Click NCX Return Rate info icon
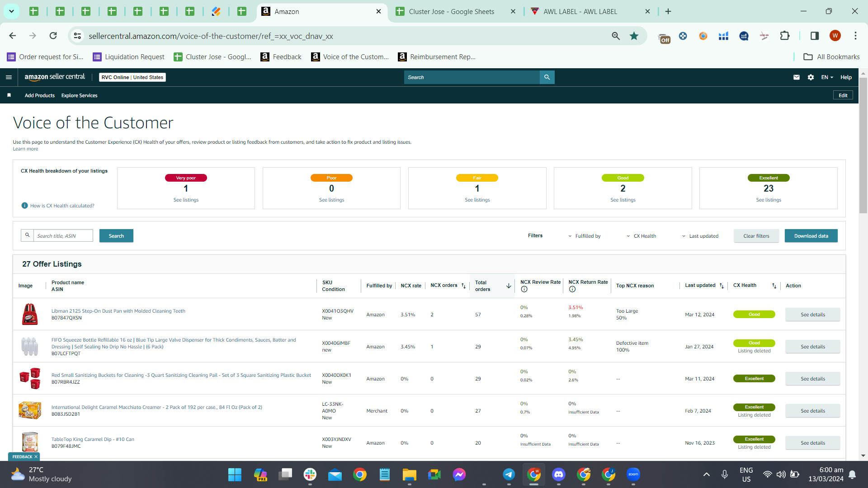Image resolution: width=868 pixels, height=488 pixels. 572,289
